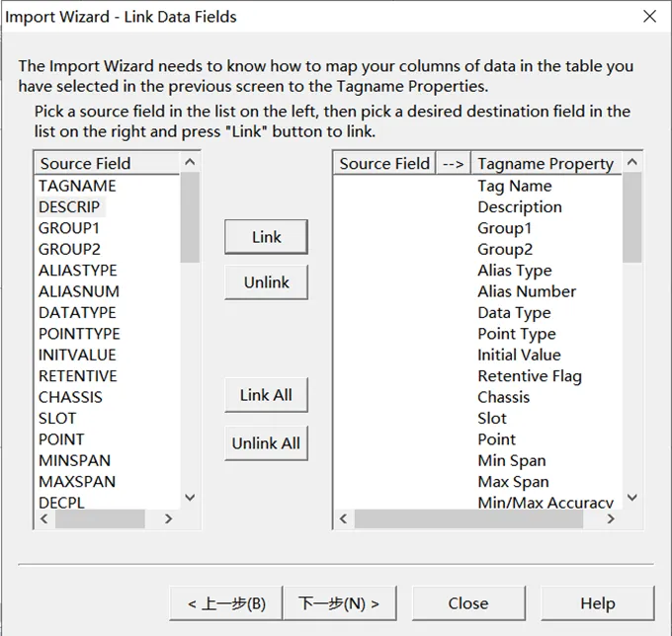
Task: Click the Unlink All button
Action: 266,443
